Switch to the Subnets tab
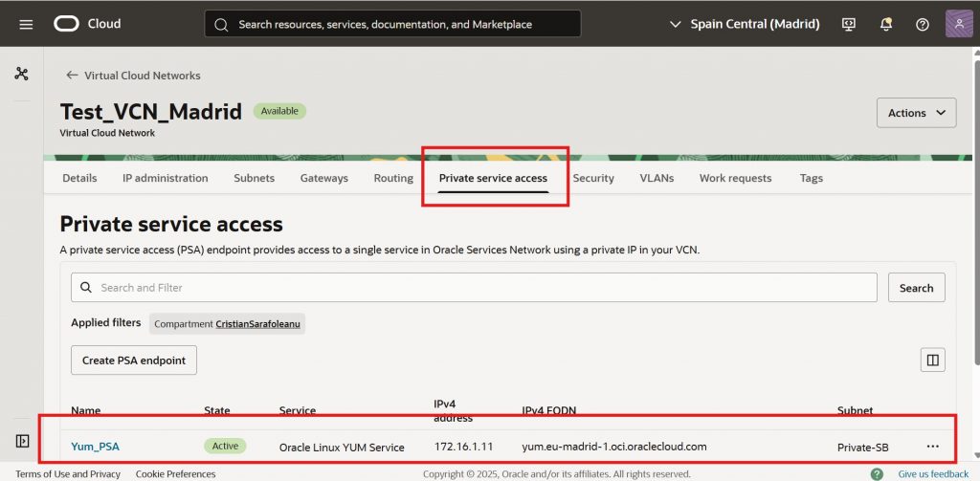Image resolution: width=980 pixels, height=481 pixels. point(254,178)
